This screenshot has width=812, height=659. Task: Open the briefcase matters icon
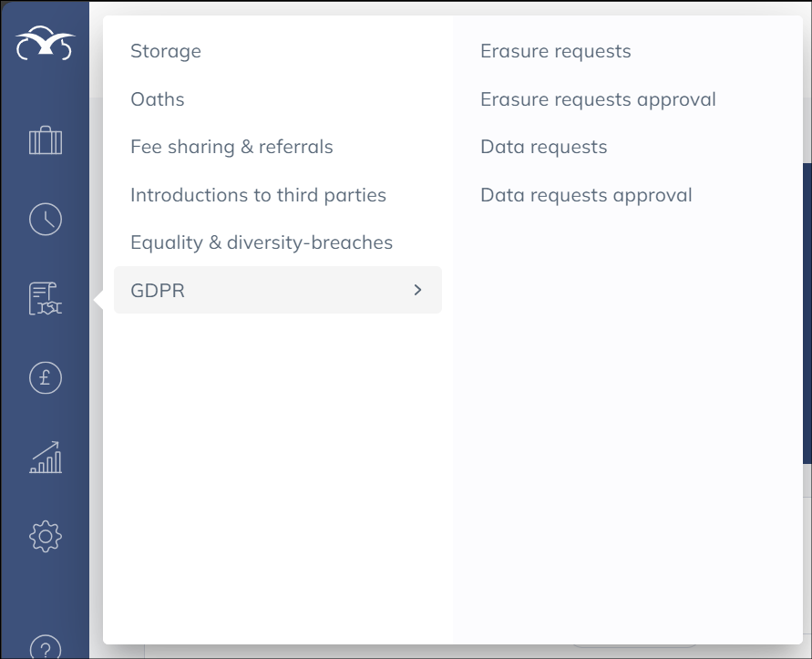46,141
